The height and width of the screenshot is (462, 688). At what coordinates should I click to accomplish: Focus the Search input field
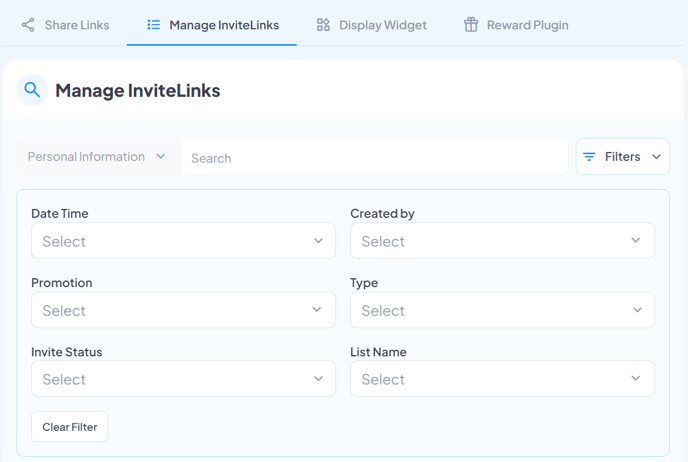(374, 158)
